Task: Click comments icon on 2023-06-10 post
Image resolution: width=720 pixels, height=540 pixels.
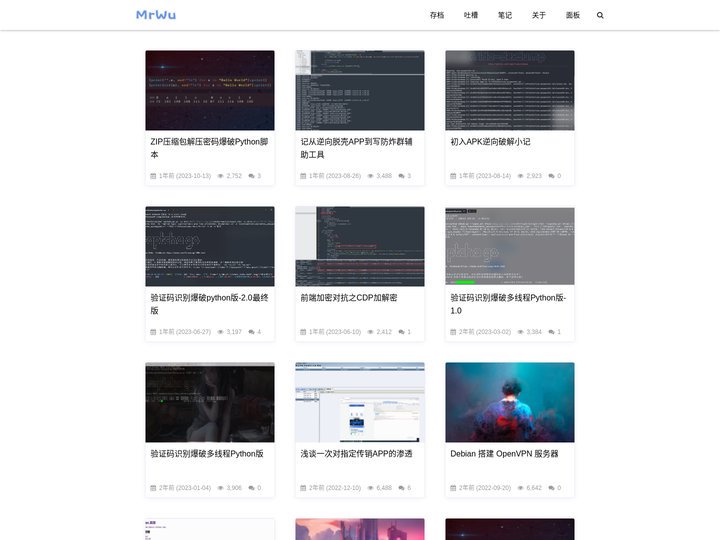Action: (x=402, y=332)
